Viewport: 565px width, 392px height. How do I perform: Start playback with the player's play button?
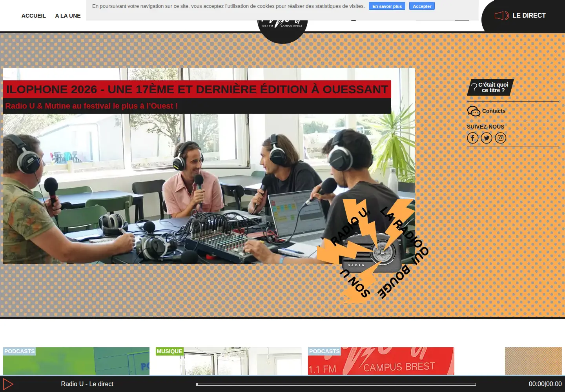(x=8, y=384)
